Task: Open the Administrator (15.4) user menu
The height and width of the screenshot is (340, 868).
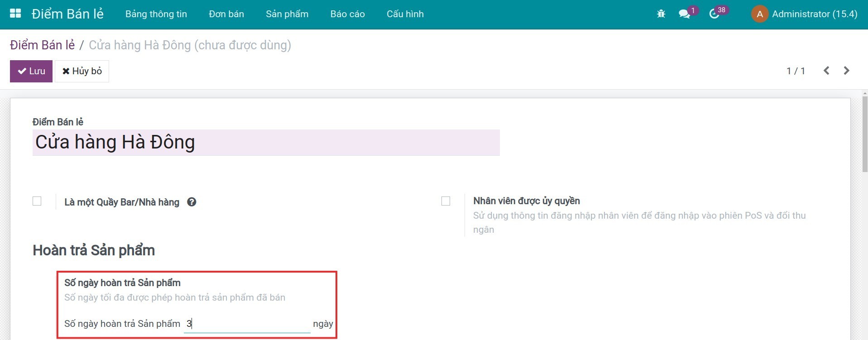Action: tap(814, 14)
